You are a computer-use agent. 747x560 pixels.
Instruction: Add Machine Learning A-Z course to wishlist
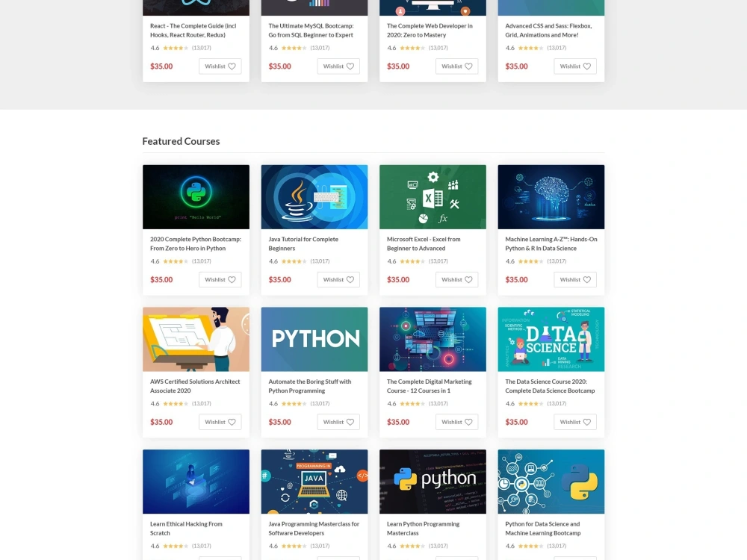(575, 279)
